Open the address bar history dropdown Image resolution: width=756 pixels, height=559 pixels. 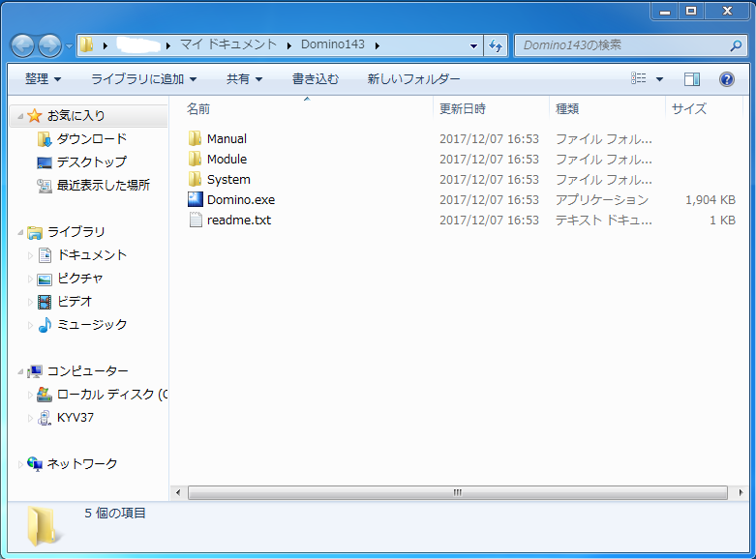[473, 45]
